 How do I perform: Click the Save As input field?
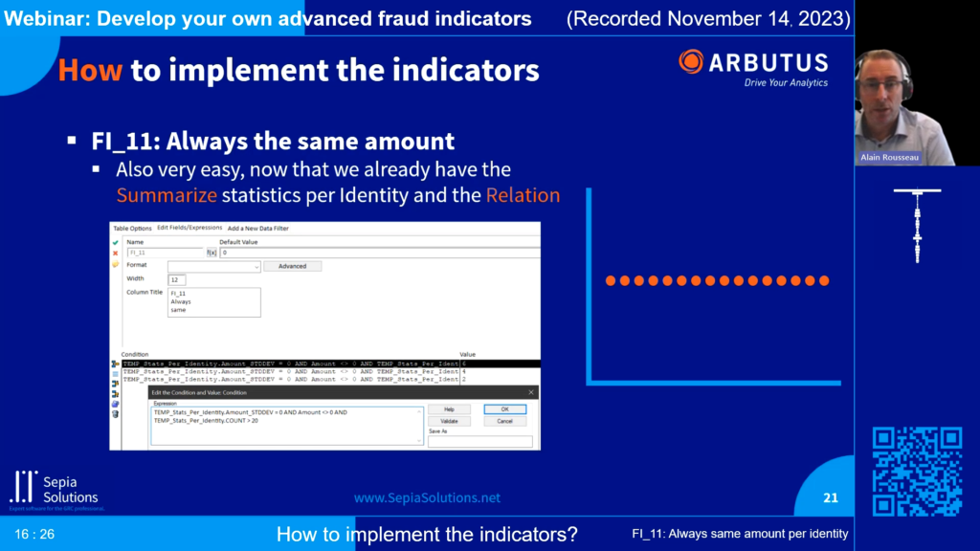(480, 441)
